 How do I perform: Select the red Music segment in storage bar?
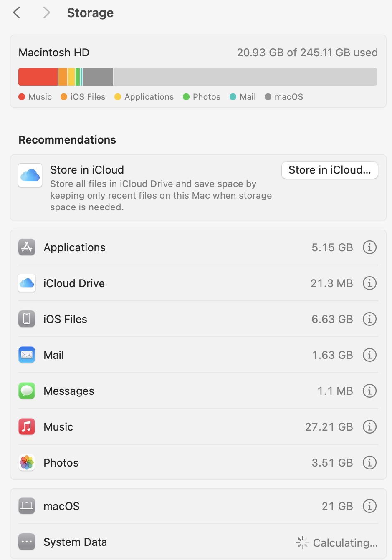click(x=38, y=77)
